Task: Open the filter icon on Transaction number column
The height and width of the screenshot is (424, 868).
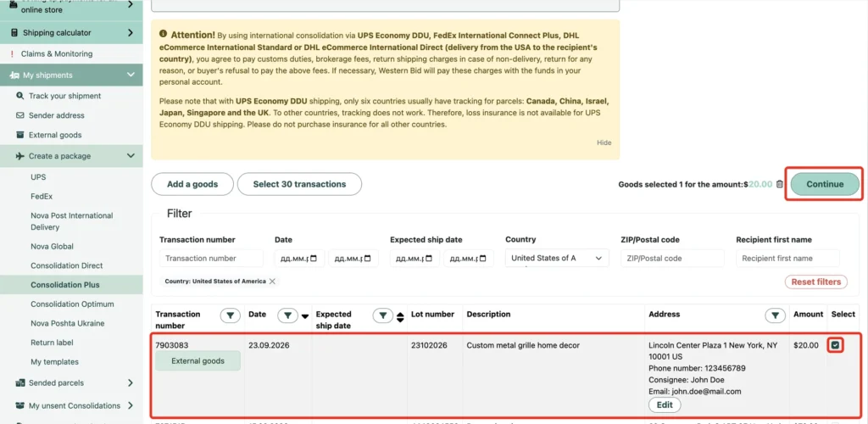Action: (x=231, y=315)
